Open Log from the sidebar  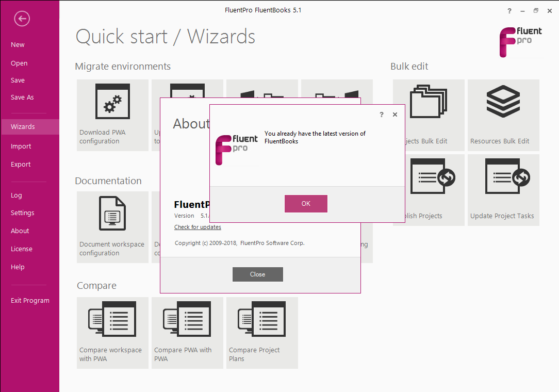click(16, 195)
